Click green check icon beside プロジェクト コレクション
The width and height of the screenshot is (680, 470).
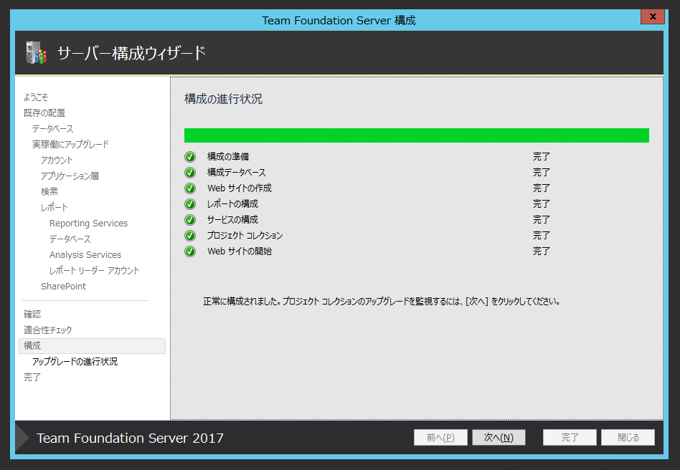coord(190,235)
